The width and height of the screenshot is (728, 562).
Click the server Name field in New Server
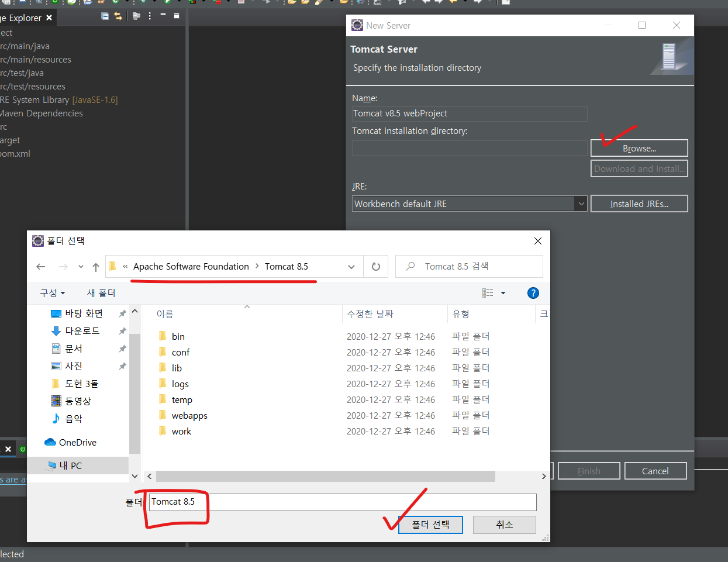click(470, 113)
